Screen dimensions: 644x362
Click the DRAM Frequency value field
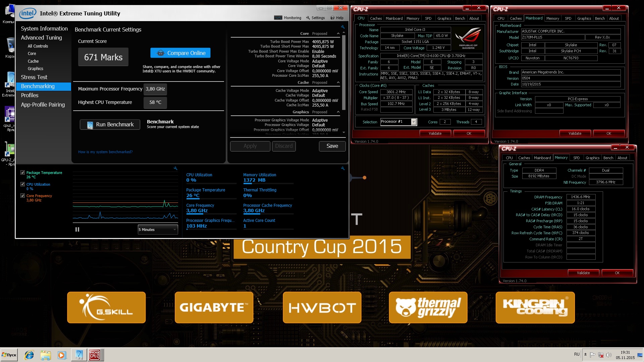pos(581,197)
